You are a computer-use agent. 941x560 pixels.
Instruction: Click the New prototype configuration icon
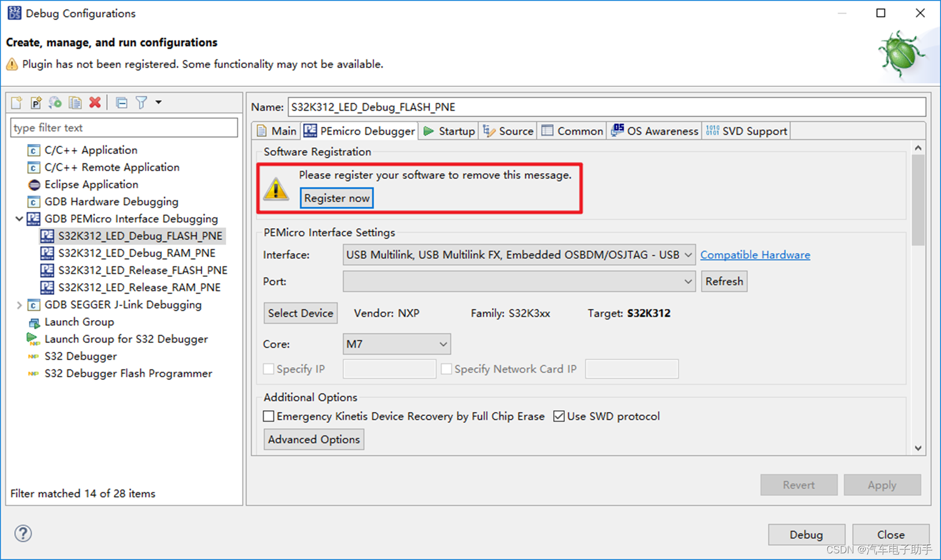[x=36, y=102]
